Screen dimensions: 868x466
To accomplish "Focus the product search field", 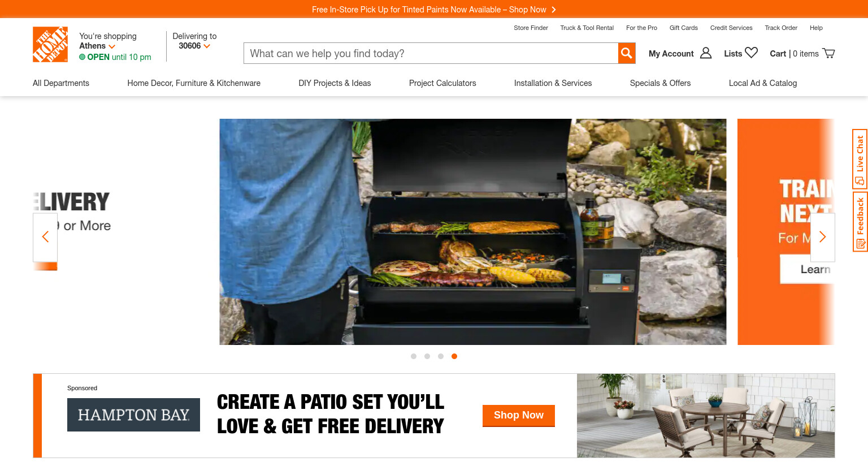I will 431,53.
